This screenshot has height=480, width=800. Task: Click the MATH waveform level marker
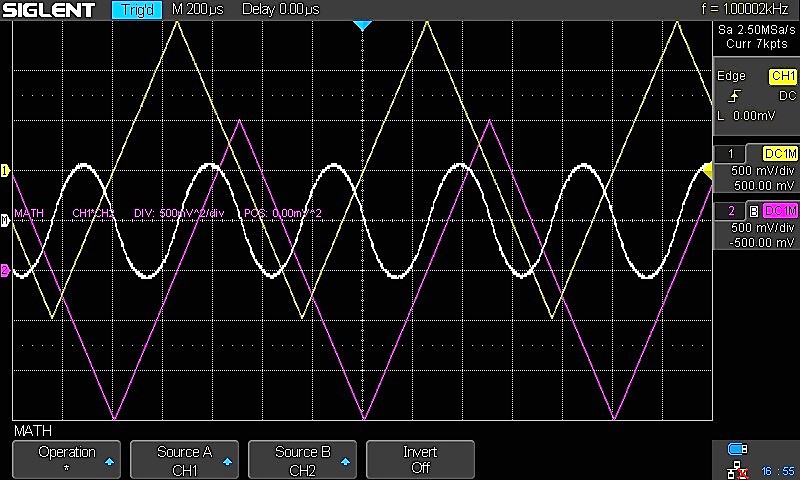tap(4, 220)
